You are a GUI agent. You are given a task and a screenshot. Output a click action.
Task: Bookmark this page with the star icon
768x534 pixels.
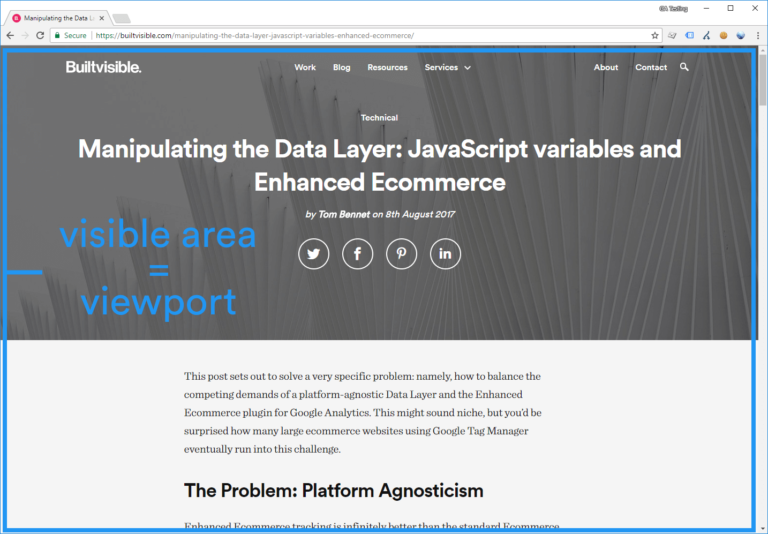coord(655,35)
